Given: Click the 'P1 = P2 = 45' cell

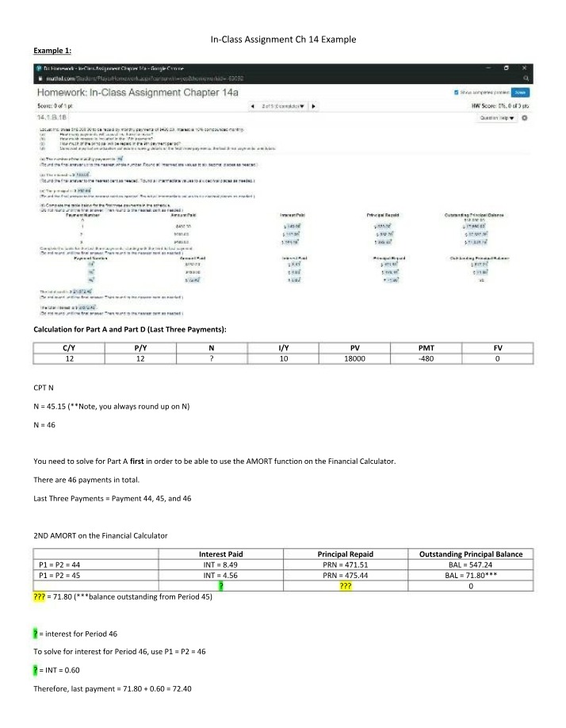Looking at the screenshot, I should [x=96, y=575].
